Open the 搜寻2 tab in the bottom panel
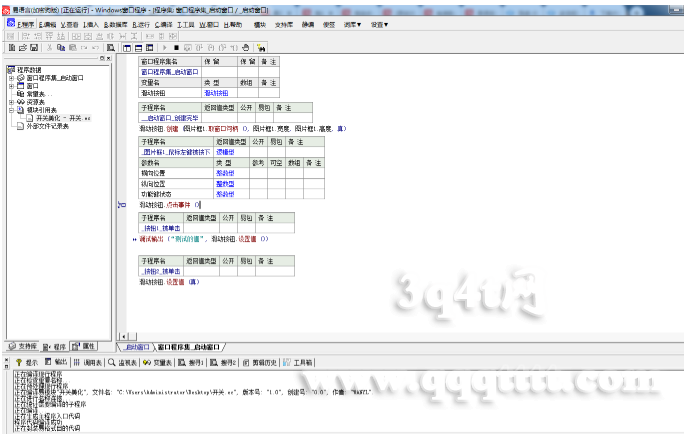The width and height of the screenshot is (684, 434). coord(223,362)
